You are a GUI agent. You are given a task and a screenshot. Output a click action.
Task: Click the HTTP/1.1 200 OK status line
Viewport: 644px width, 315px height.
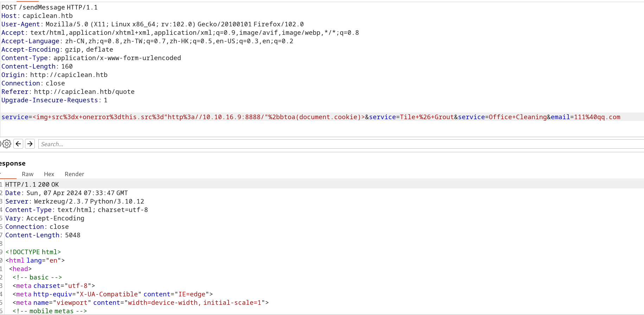coord(32,185)
